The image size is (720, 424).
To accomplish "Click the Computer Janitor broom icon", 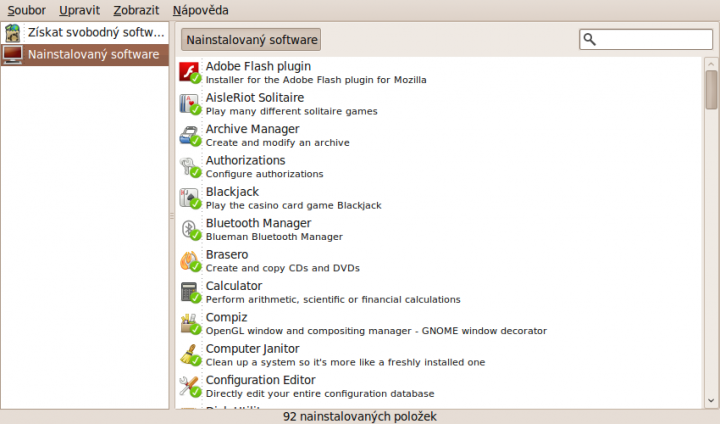I will click(x=190, y=355).
